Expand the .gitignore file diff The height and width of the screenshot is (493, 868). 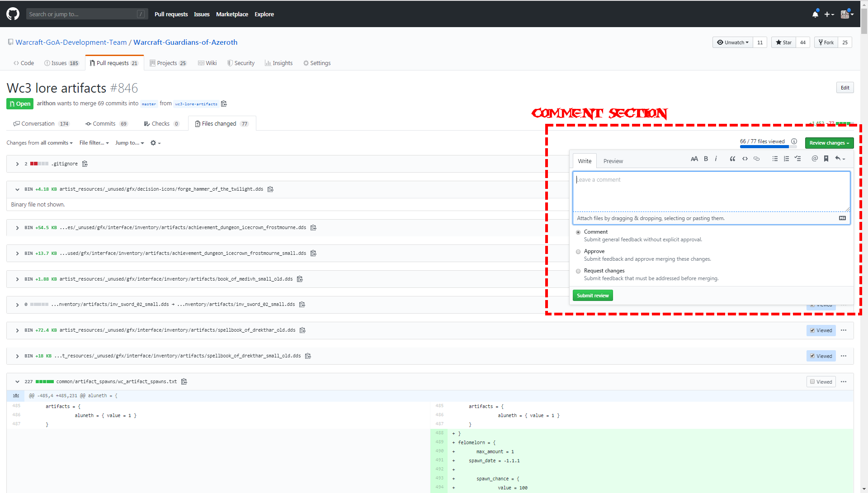pos(17,164)
